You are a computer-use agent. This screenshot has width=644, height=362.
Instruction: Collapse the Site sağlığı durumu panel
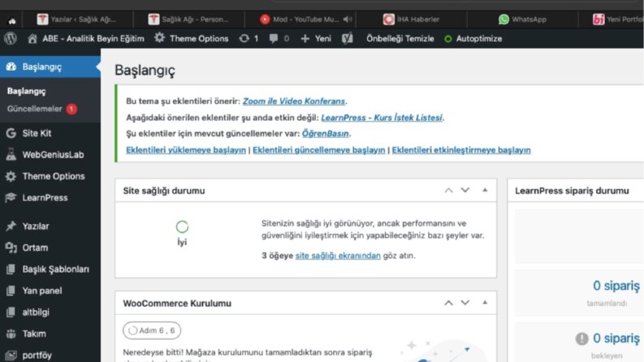point(485,190)
